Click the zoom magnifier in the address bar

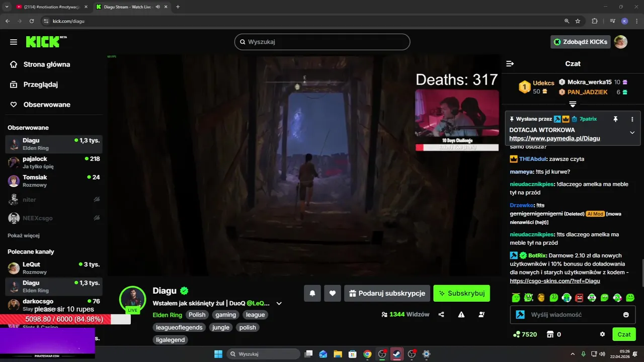pyautogui.click(x=567, y=21)
